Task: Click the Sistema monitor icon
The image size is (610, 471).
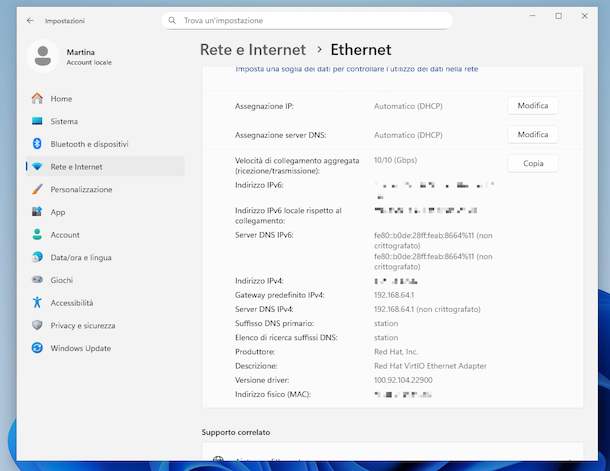Action: click(x=37, y=121)
